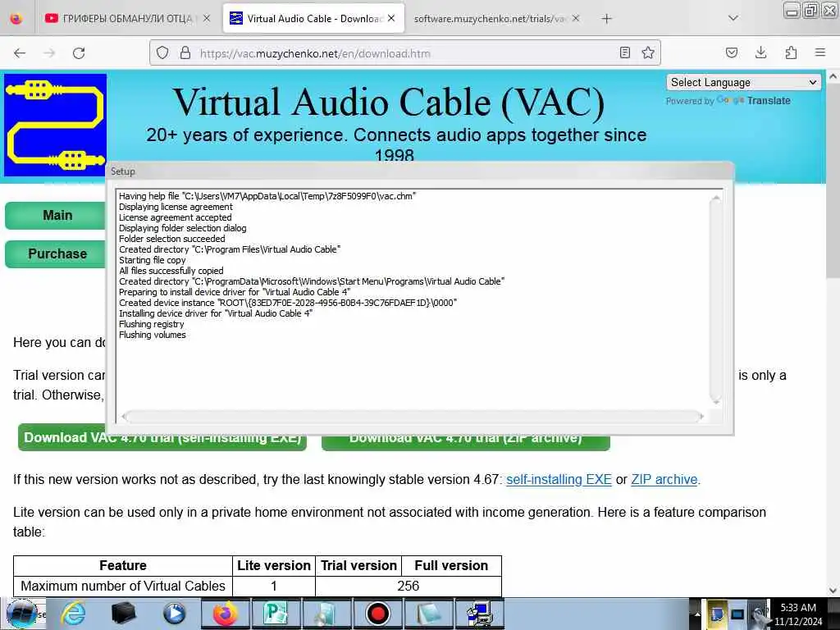The width and height of the screenshot is (840, 630).
Task: Open Firefox hamburger application menu
Action: click(x=820, y=52)
